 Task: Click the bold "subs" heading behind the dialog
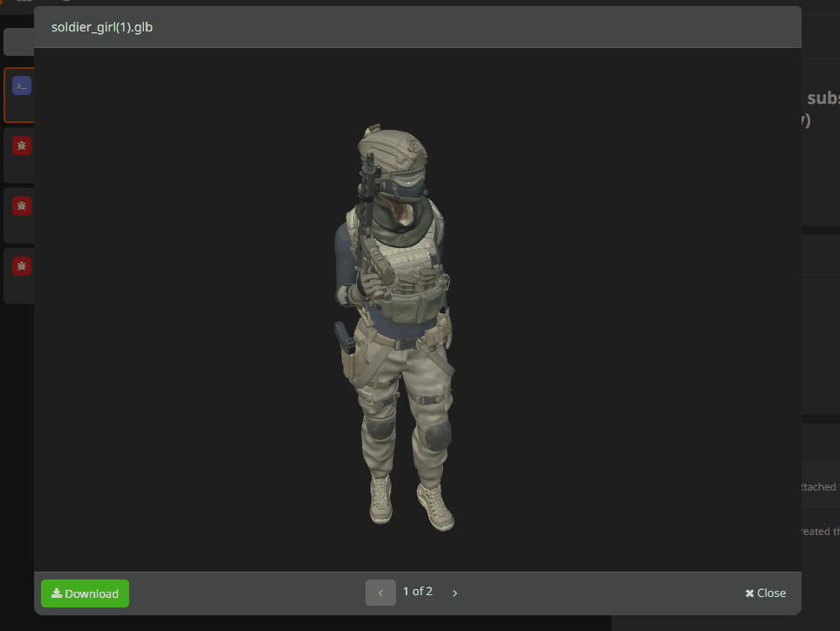point(822,99)
